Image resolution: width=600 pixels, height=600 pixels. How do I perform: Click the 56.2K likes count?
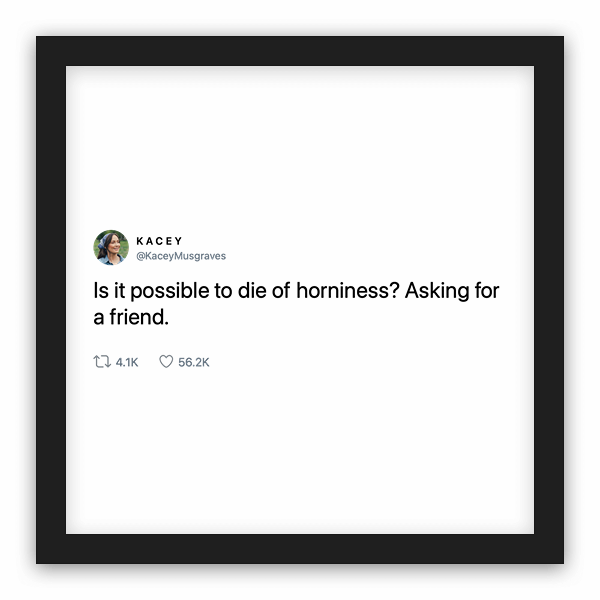point(193,362)
